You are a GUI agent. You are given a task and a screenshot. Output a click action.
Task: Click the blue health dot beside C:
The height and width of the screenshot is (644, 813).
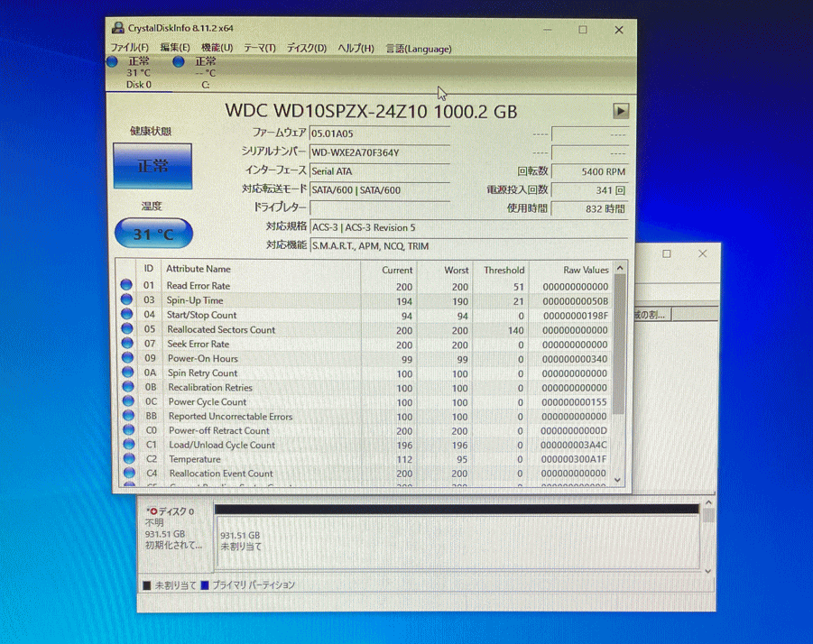179,62
